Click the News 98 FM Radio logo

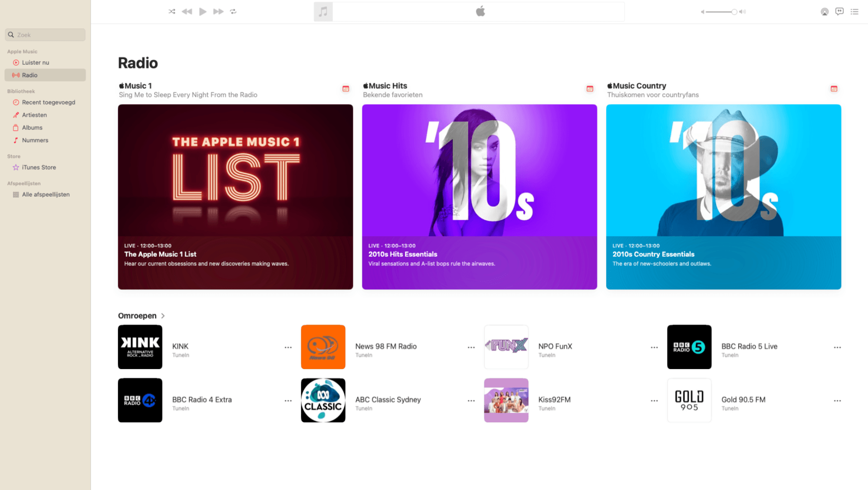tap(323, 347)
